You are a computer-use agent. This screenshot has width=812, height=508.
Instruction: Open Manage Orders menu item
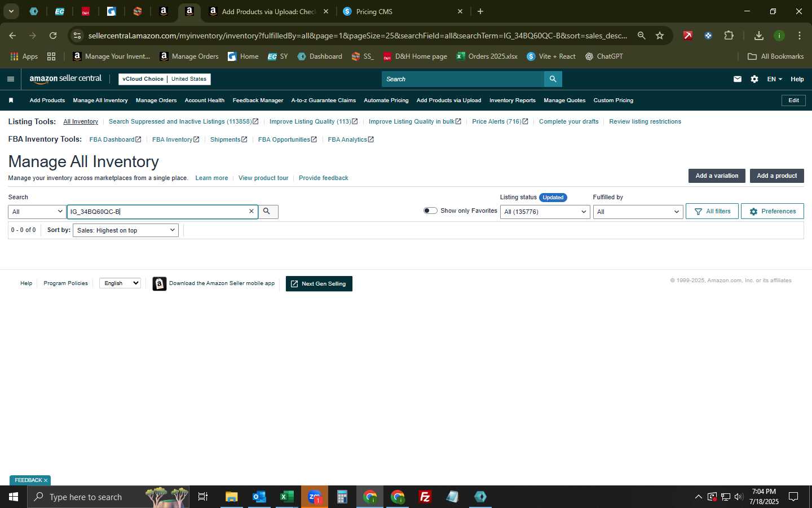click(x=156, y=100)
